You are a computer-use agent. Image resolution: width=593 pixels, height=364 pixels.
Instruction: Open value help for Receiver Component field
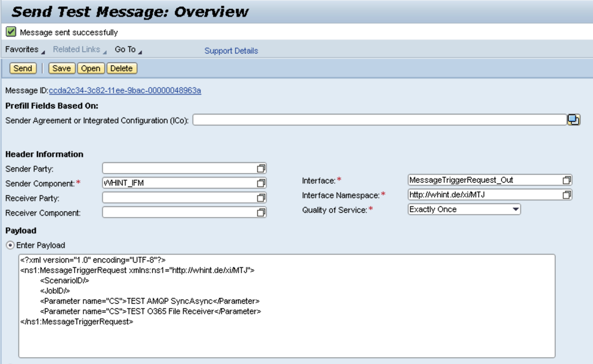262,212
